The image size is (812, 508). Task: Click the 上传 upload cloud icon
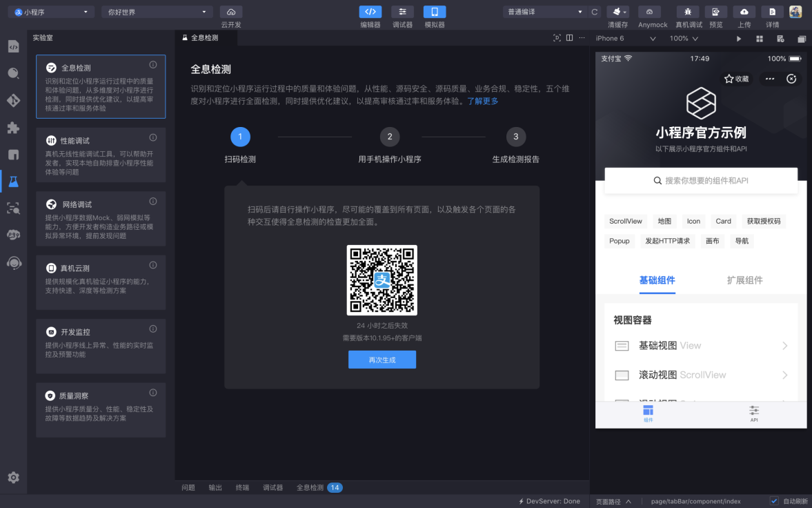point(744,12)
